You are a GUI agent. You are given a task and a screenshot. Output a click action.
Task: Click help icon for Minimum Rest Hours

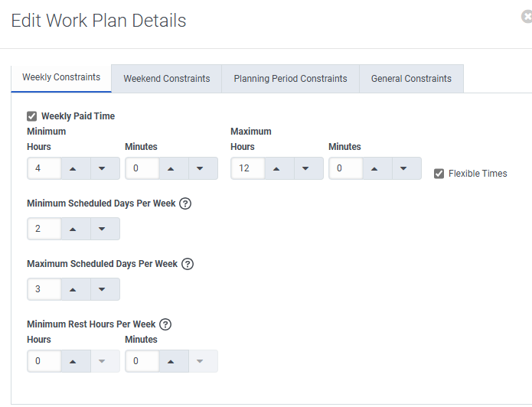pyautogui.click(x=165, y=324)
